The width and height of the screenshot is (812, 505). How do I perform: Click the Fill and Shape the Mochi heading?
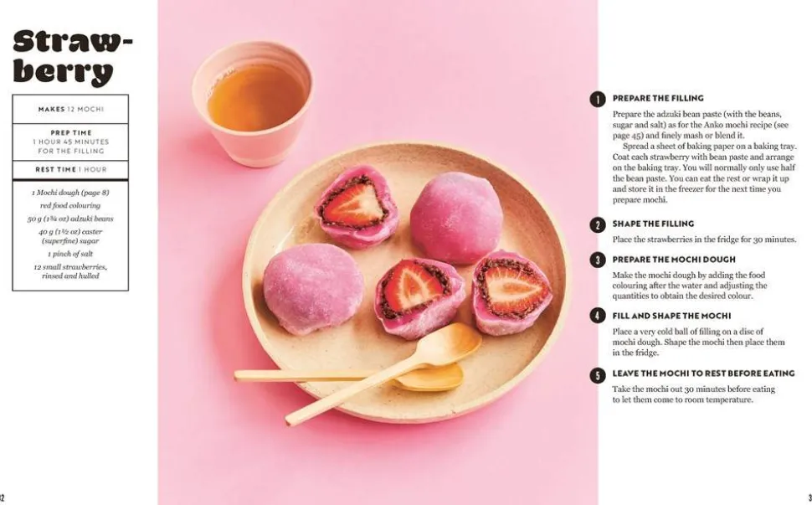pyautogui.click(x=671, y=316)
